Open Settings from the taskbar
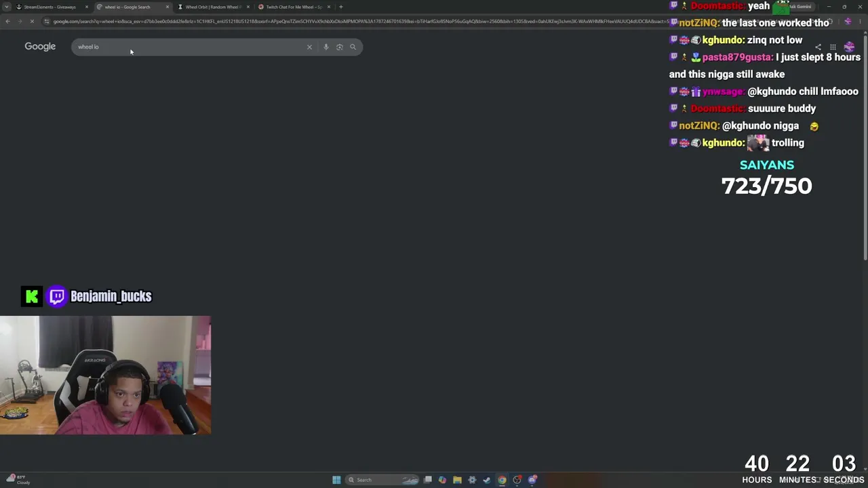The height and width of the screenshot is (488, 868). coord(472,480)
